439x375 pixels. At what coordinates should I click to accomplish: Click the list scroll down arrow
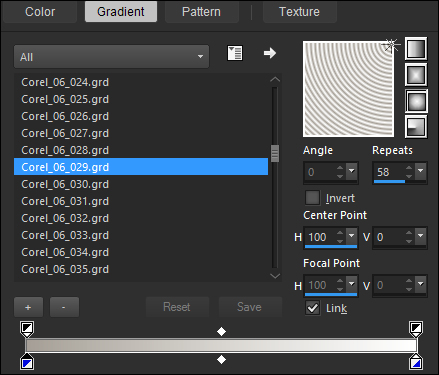pyautogui.click(x=275, y=276)
